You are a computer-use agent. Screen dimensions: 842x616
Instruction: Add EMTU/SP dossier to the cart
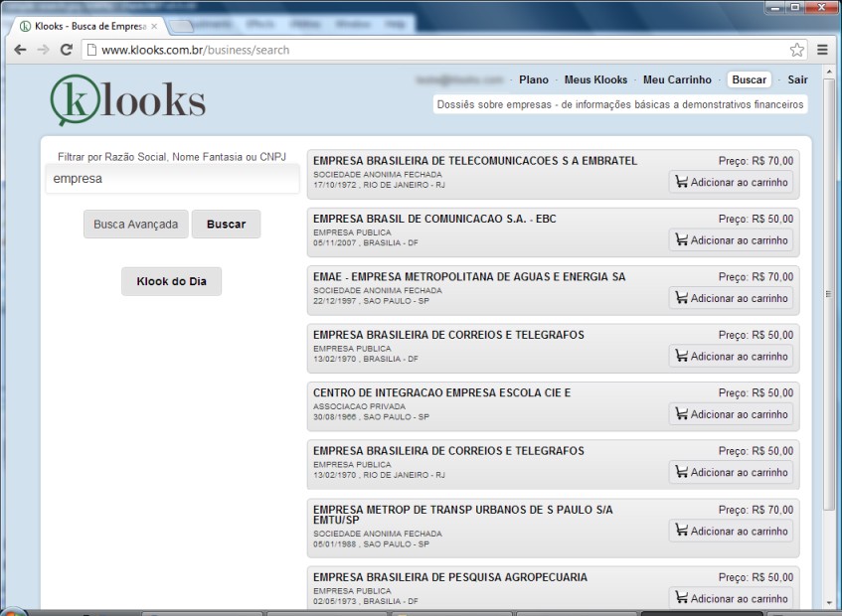[x=731, y=531]
